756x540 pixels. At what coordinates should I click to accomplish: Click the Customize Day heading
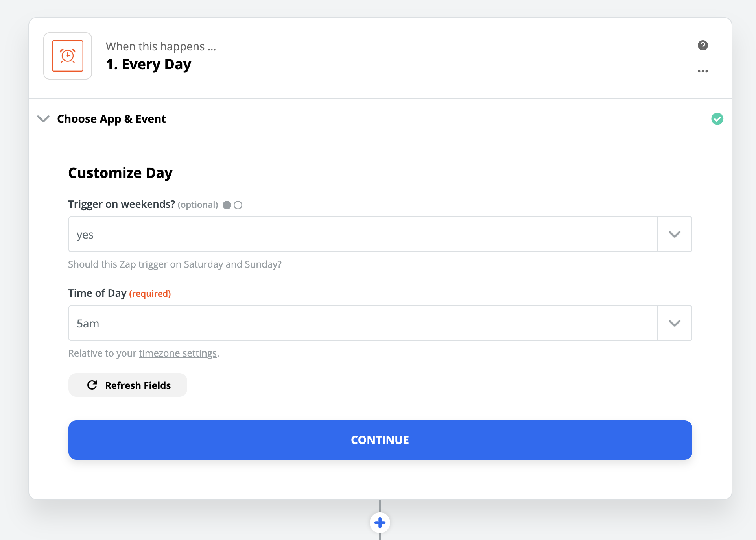tap(120, 173)
